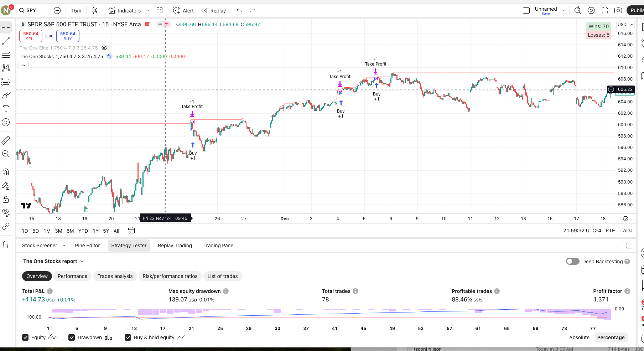Viewport: 644px width, 351px height.
Task: Expand the indicator templates chevron
Action: coord(149,10)
